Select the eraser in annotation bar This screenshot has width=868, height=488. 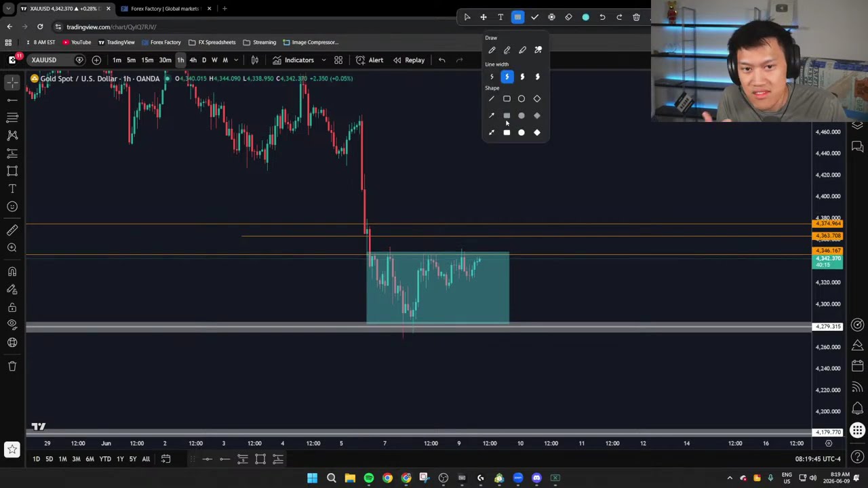568,17
